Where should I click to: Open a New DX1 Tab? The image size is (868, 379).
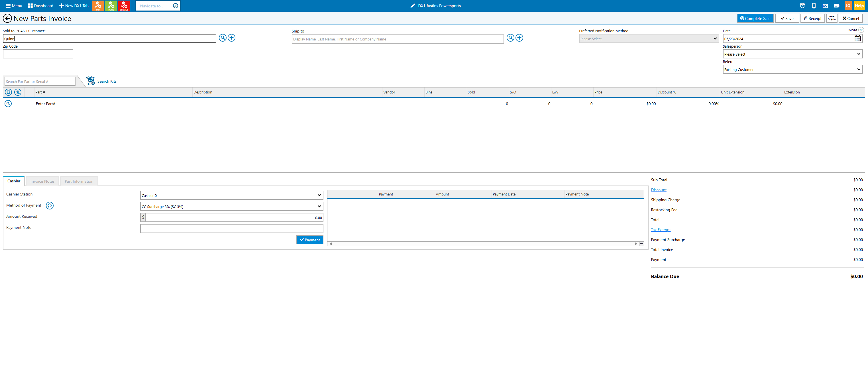point(74,6)
